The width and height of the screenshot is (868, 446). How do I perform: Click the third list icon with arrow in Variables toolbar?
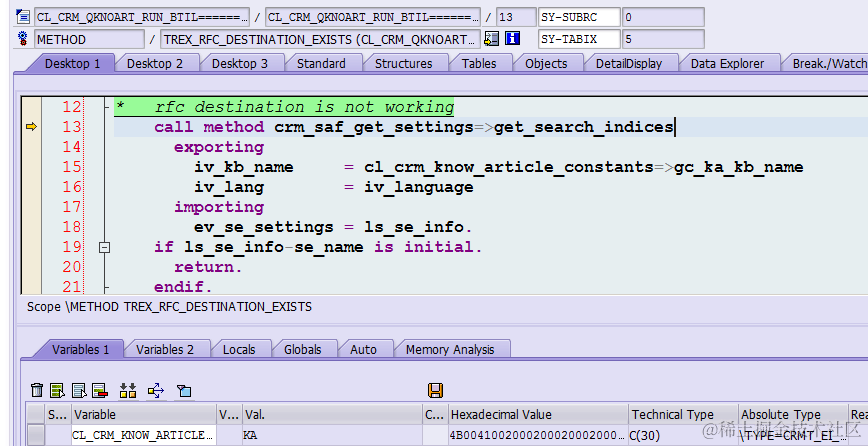79,390
